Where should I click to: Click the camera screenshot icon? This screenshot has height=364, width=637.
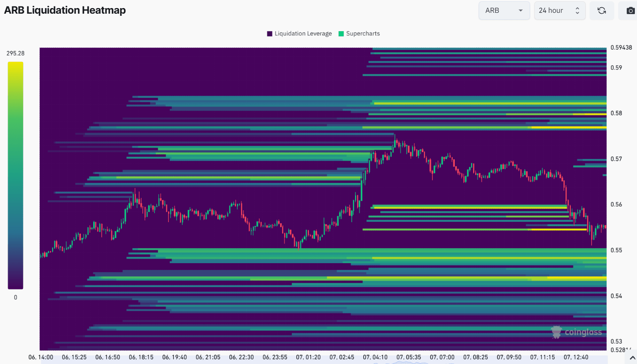(x=630, y=11)
